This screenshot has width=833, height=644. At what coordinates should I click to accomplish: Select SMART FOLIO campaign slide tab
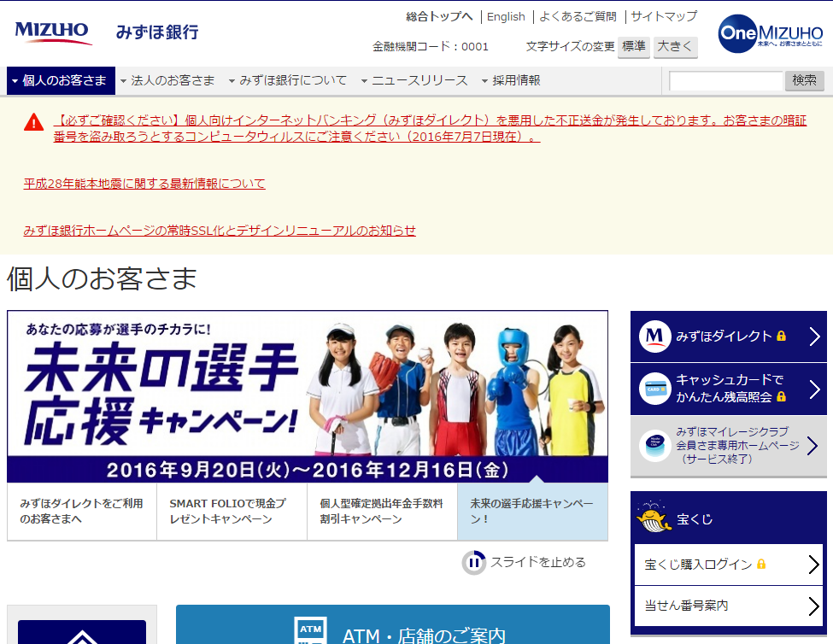232,512
